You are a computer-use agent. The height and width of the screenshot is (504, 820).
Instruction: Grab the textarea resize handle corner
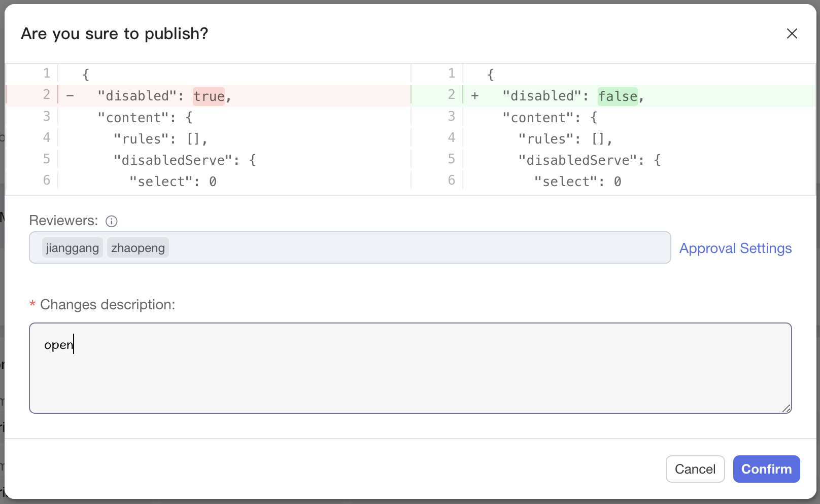786,408
